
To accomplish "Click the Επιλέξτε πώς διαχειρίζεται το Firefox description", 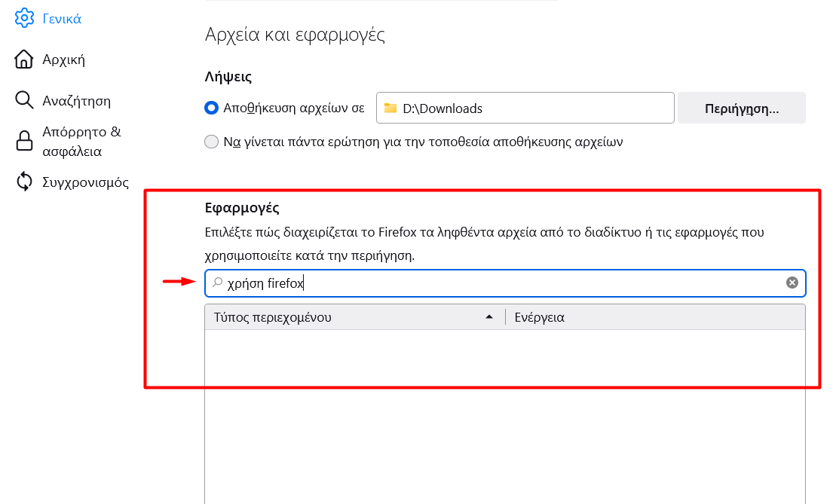I will point(484,243).
